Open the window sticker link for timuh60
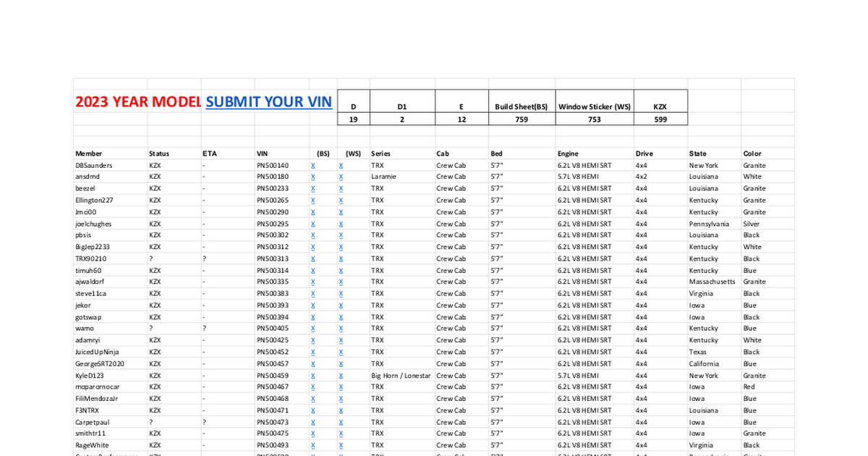The width and height of the screenshot is (868, 456). pos(341,271)
